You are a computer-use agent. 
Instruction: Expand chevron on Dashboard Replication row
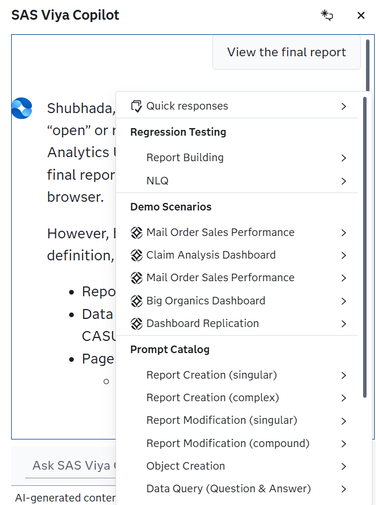(x=344, y=324)
